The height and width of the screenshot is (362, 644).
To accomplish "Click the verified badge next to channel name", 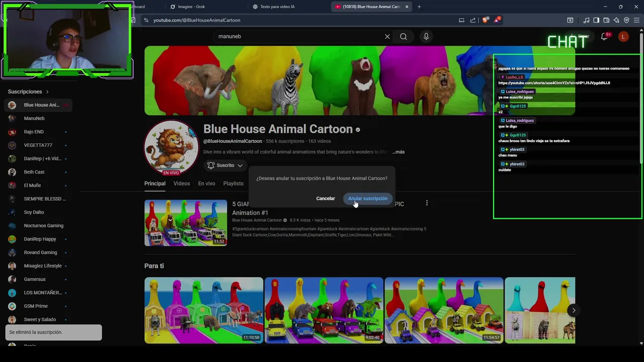I will click(358, 130).
